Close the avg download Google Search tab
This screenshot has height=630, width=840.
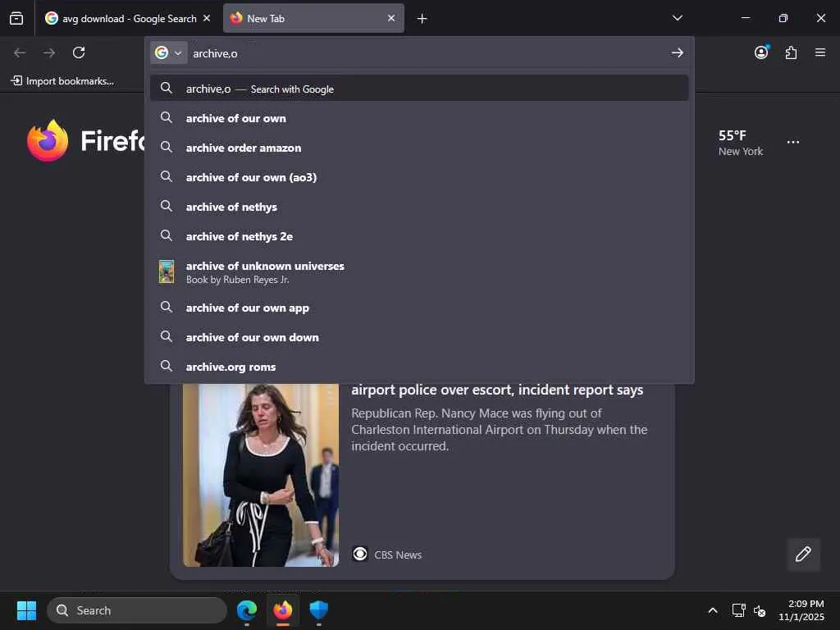point(207,18)
